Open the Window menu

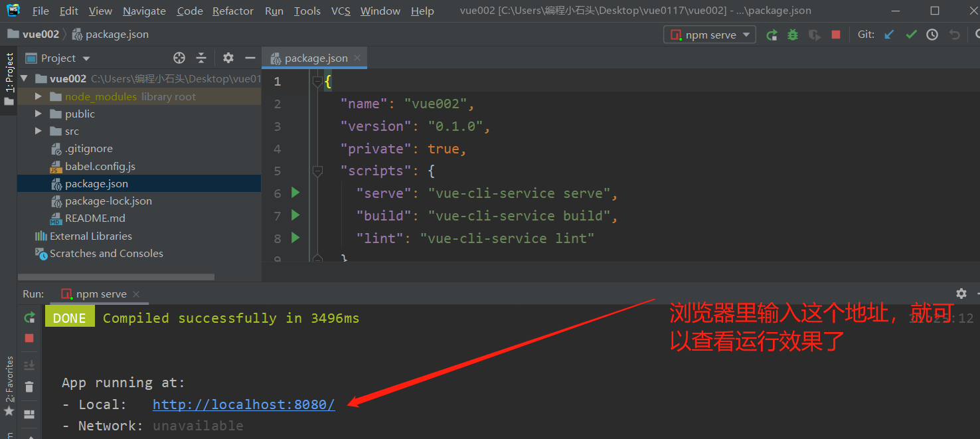click(x=380, y=11)
